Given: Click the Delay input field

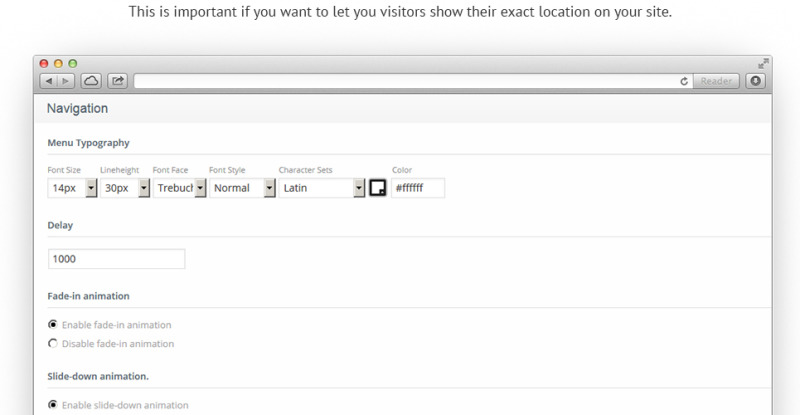Looking at the screenshot, I should (116, 259).
